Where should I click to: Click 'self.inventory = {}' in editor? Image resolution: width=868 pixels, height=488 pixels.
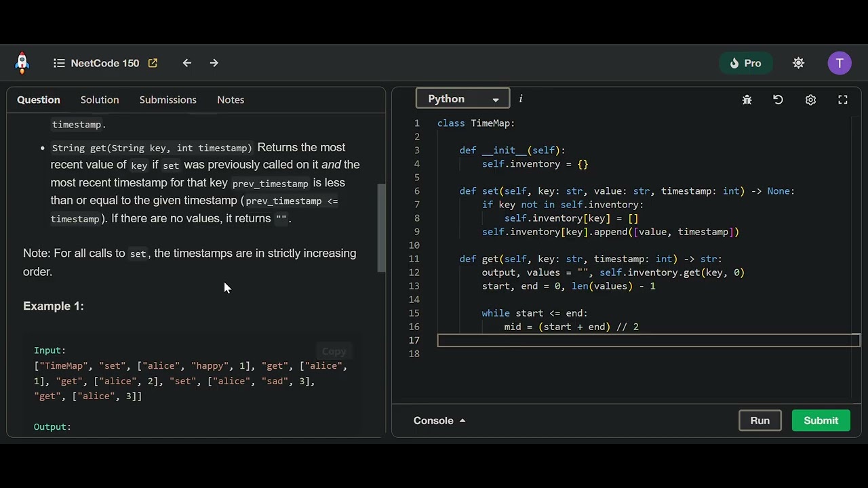click(x=535, y=164)
